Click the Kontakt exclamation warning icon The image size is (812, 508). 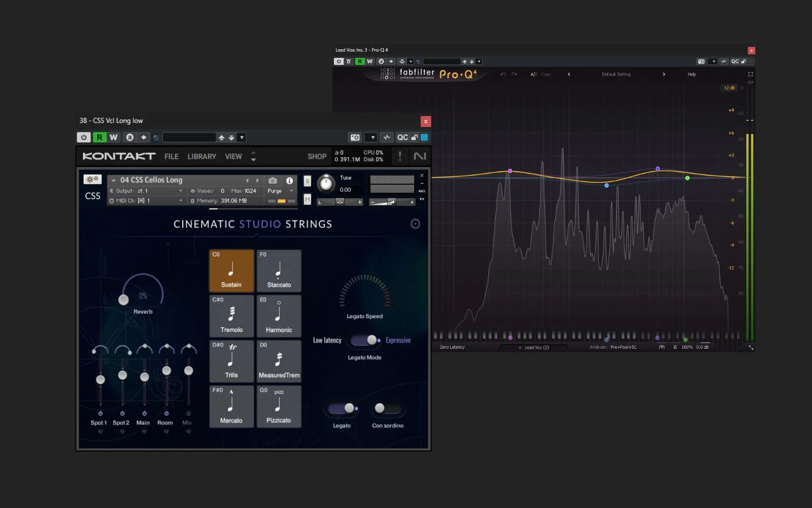click(400, 156)
